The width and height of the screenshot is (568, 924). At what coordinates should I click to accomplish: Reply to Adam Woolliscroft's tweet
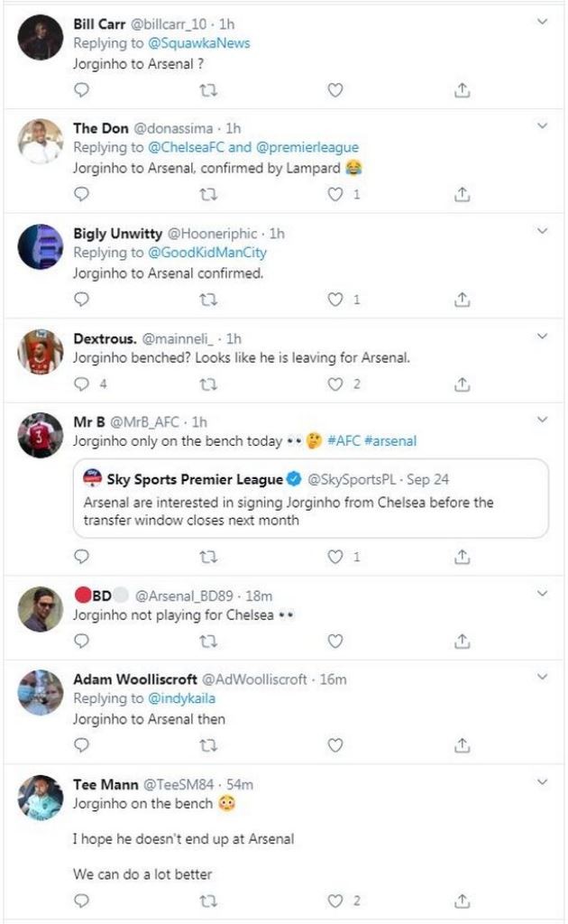(x=82, y=743)
